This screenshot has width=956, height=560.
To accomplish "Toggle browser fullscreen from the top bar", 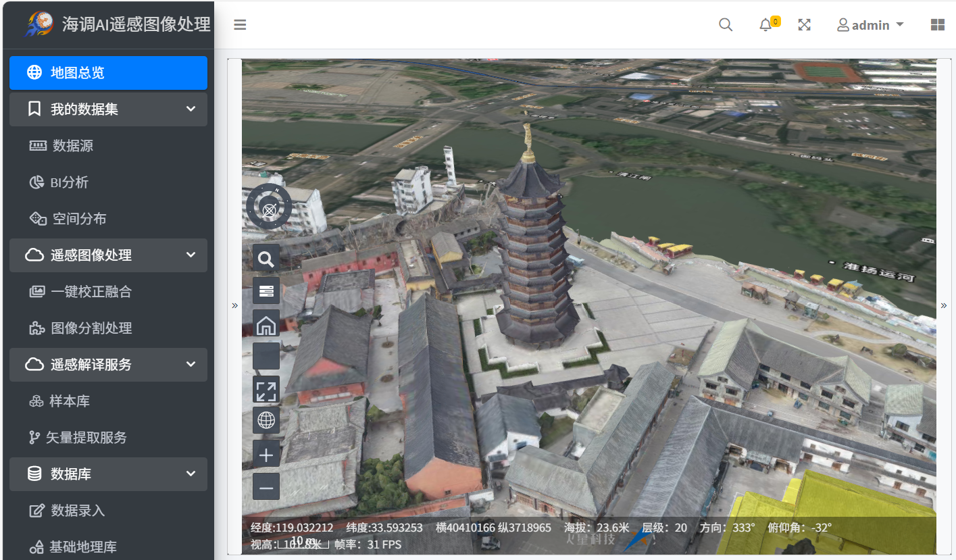I will click(804, 25).
